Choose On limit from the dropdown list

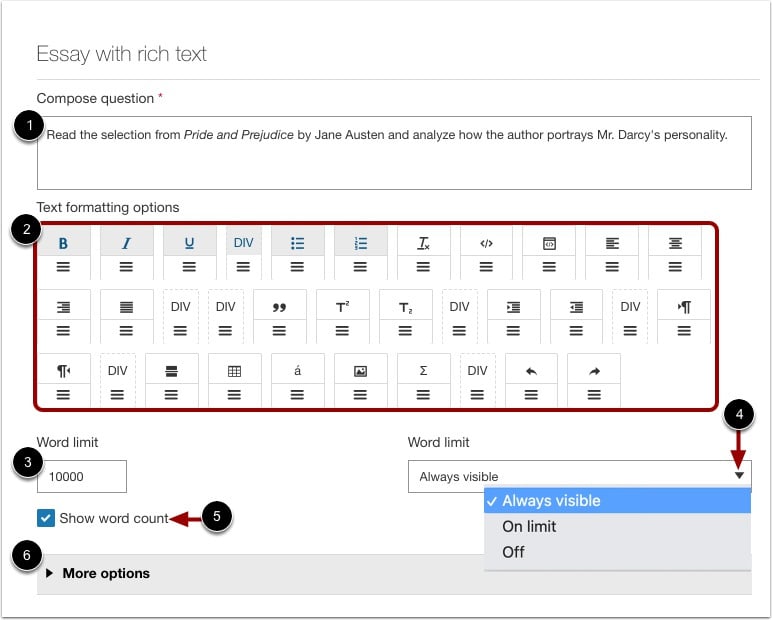tap(617, 526)
